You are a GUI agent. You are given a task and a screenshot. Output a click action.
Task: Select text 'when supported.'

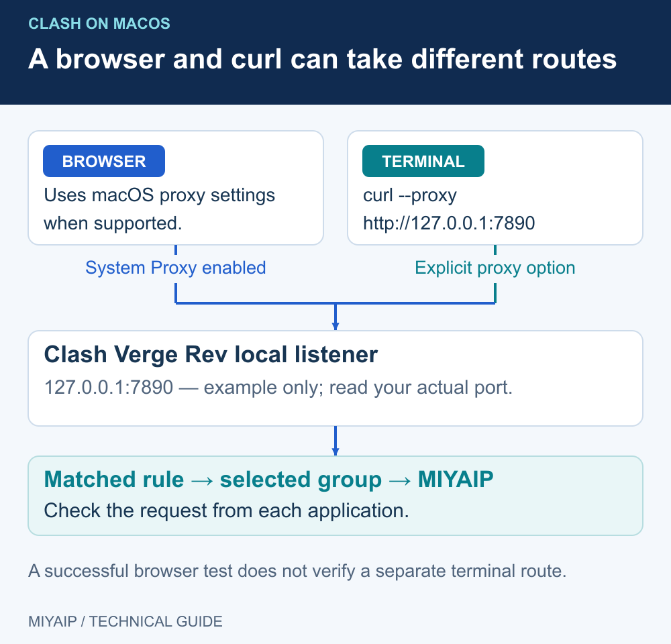pyautogui.click(x=113, y=223)
